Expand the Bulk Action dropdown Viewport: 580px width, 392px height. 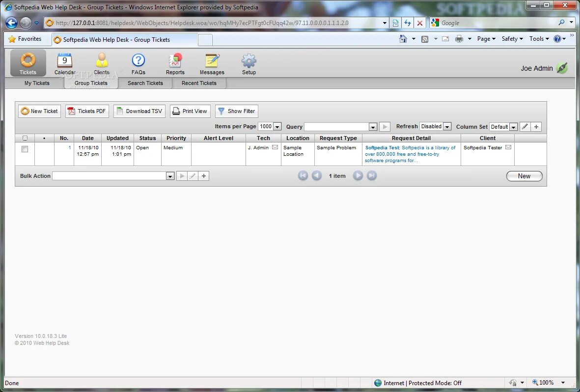coord(170,176)
